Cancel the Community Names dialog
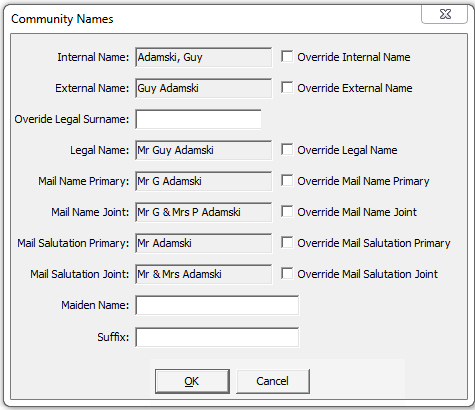Viewport: 475px width, 410px height. pyautogui.click(x=273, y=381)
